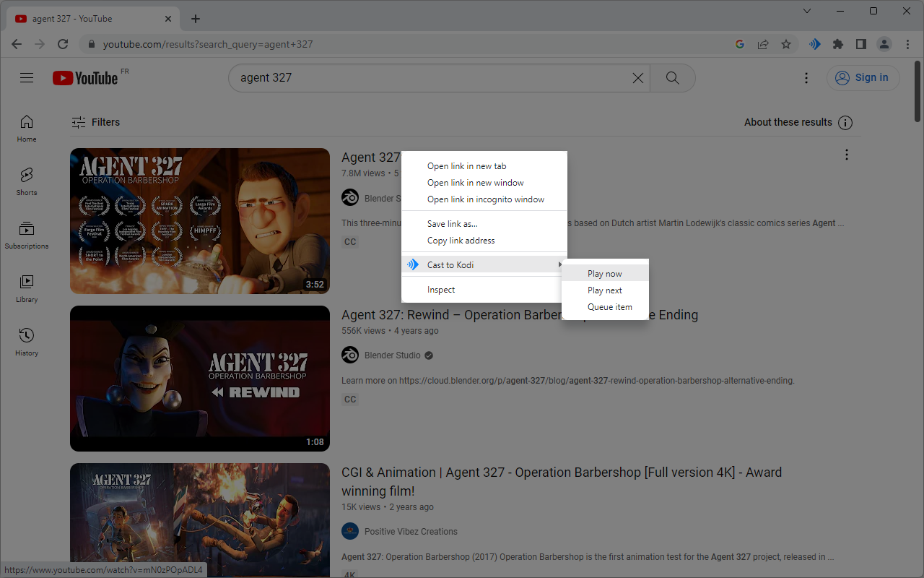Viewport: 924px width, 578px height.
Task: Click the Sign in button
Action: click(x=863, y=78)
